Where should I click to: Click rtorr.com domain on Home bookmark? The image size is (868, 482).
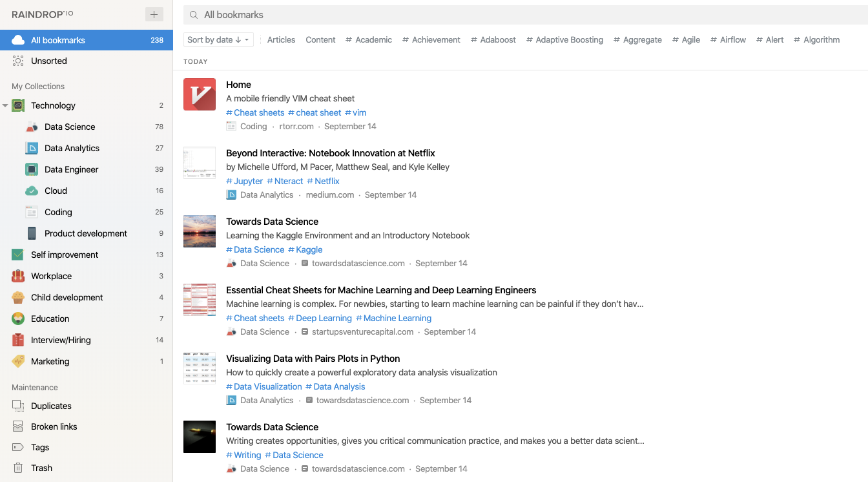(x=296, y=126)
